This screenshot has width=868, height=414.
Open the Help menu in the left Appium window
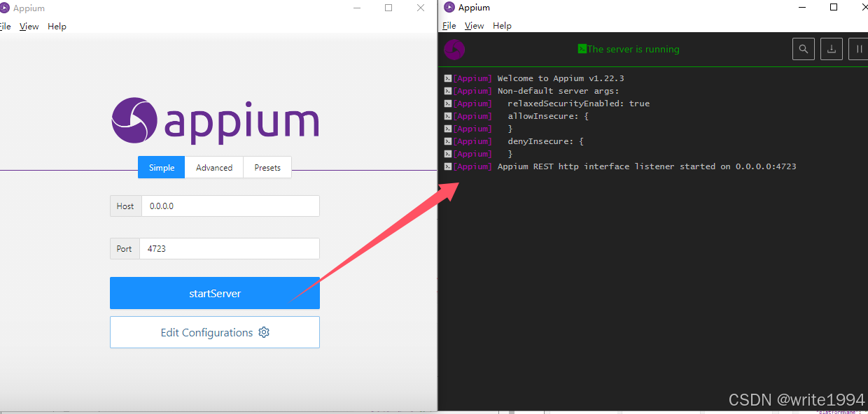(x=57, y=26)
